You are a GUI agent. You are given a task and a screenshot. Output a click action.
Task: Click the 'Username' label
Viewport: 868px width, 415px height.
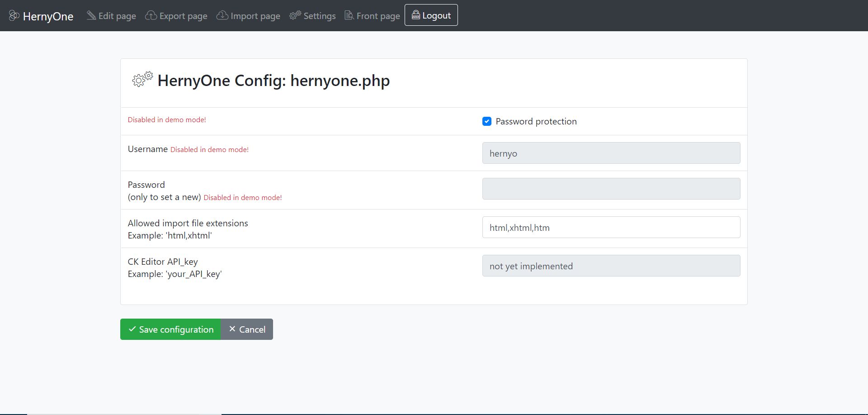pos(148,149)
